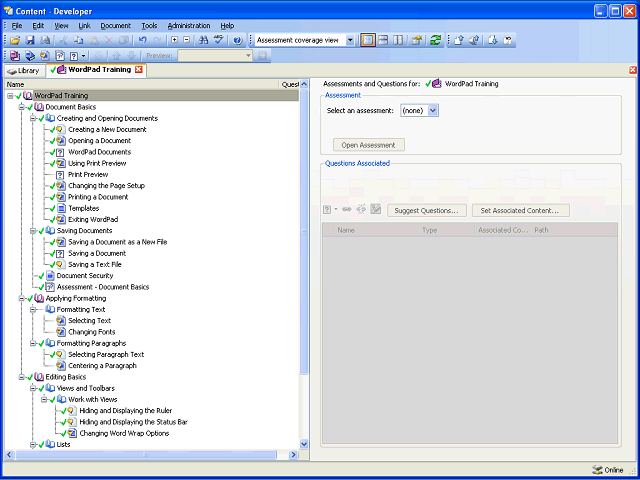Click the new module purple book icon
The height and width of the screenshot is (480, 640).
click(x=15, y=56)
